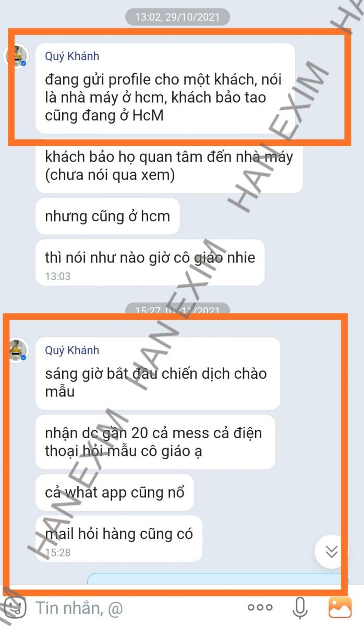Select the 'nhưng cũng ở hcm' bubble

pyautogui.click(x=107, y=216)
